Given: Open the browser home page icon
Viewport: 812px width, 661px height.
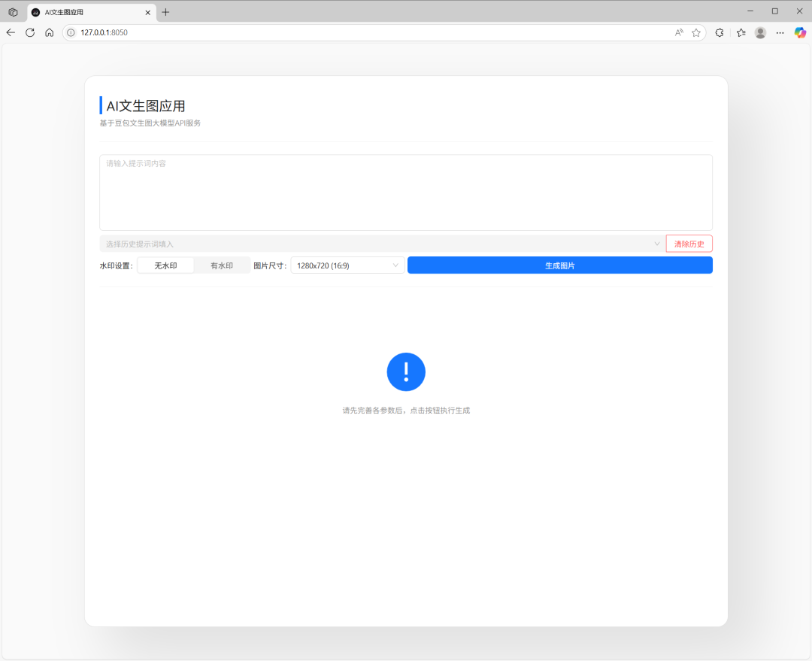Looking at the screenshot, I should tap(49, 32).
